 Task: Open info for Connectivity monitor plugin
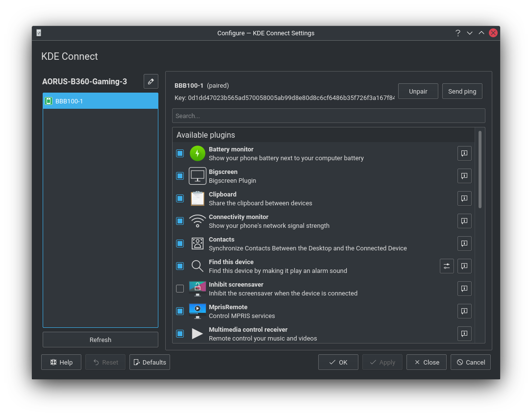point(464,221)
